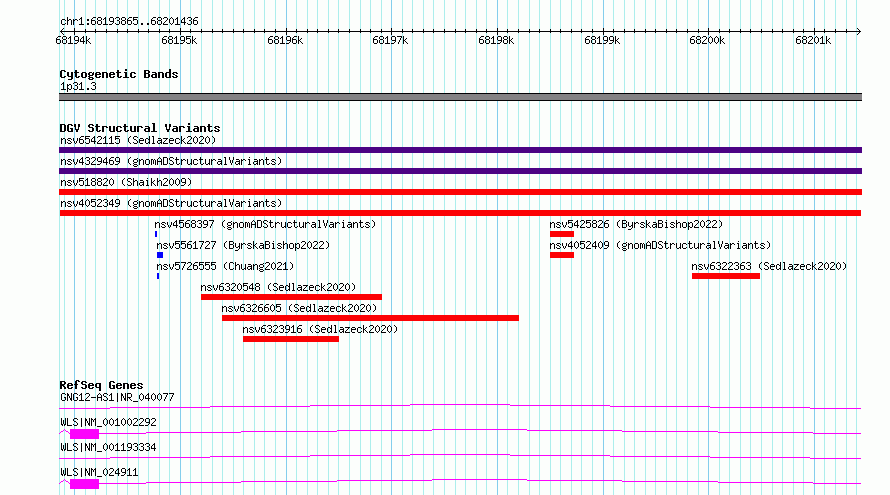Image resolution: width=890 pixels, height=495 pixels.
Task: Click the gray 1p31.3 cytogenetic band bar
Action: point(460,97)
